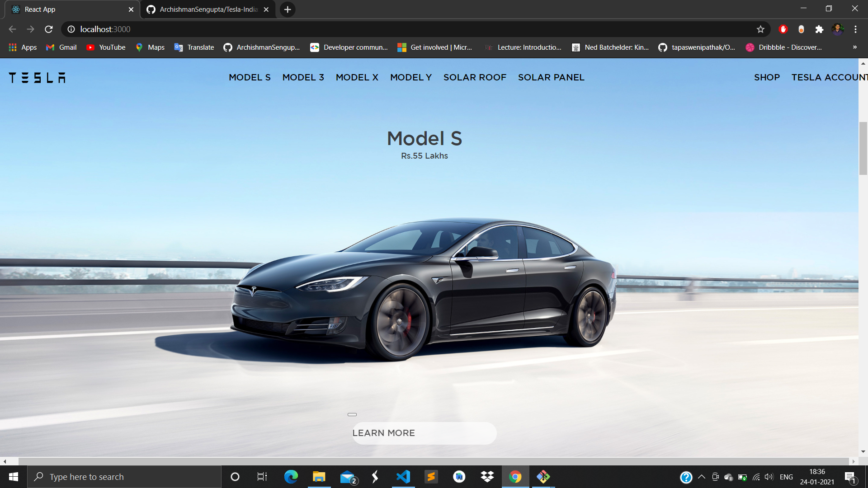This screenshot has width=868, height=488.
Task: Click the Sublime Text taskbar icon
Action: pyautogui.click(x=431, y=477)
